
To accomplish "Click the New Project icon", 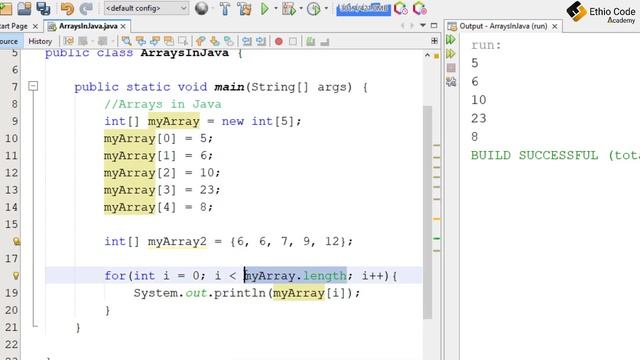I will [x=5, y=9].
